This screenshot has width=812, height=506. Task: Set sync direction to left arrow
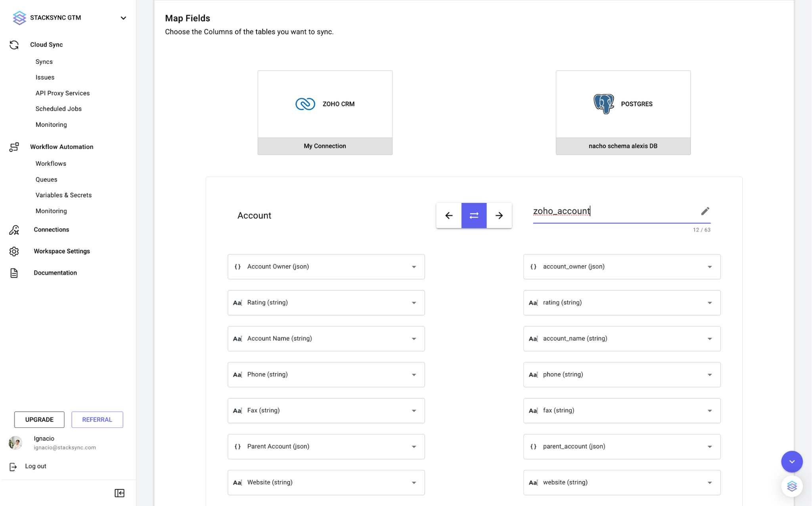click(x=449, y=215)
